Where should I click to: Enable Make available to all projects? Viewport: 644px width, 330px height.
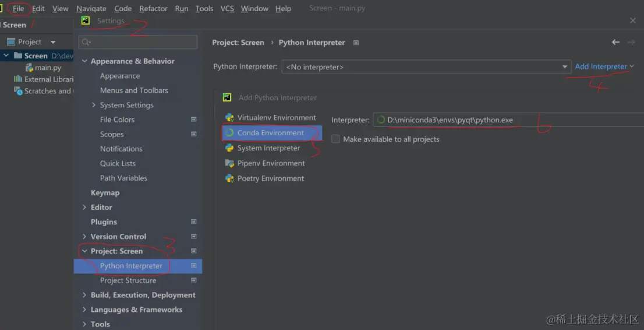[x=335, y=139]
